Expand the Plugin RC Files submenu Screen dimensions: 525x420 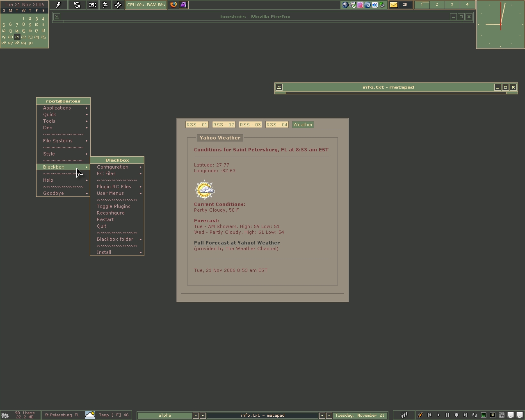117,187
